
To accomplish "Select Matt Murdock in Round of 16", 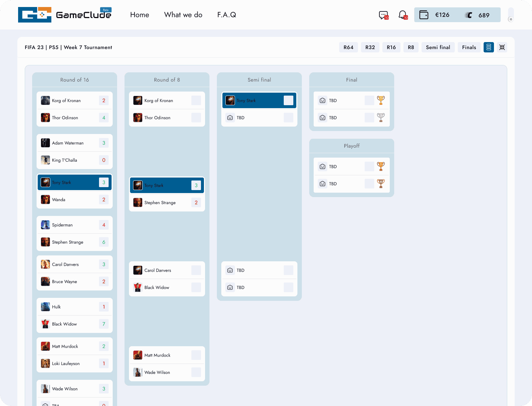I will pos(75,346).
